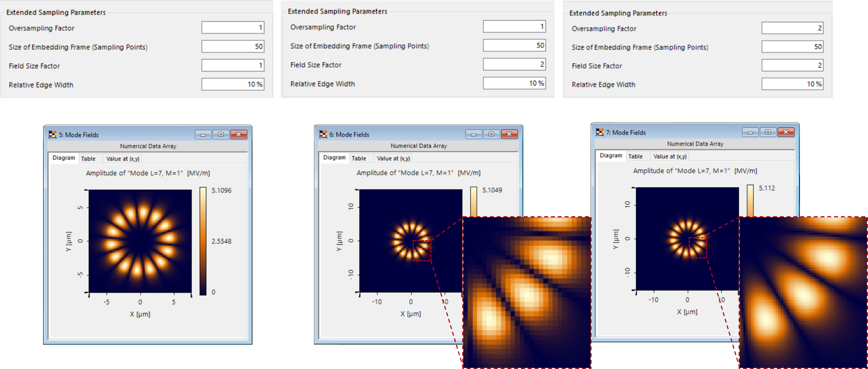Click the color scale bar in window 7
Viewport: 868px width, 369px height.
pyautogui.click(x=750, y=200)
